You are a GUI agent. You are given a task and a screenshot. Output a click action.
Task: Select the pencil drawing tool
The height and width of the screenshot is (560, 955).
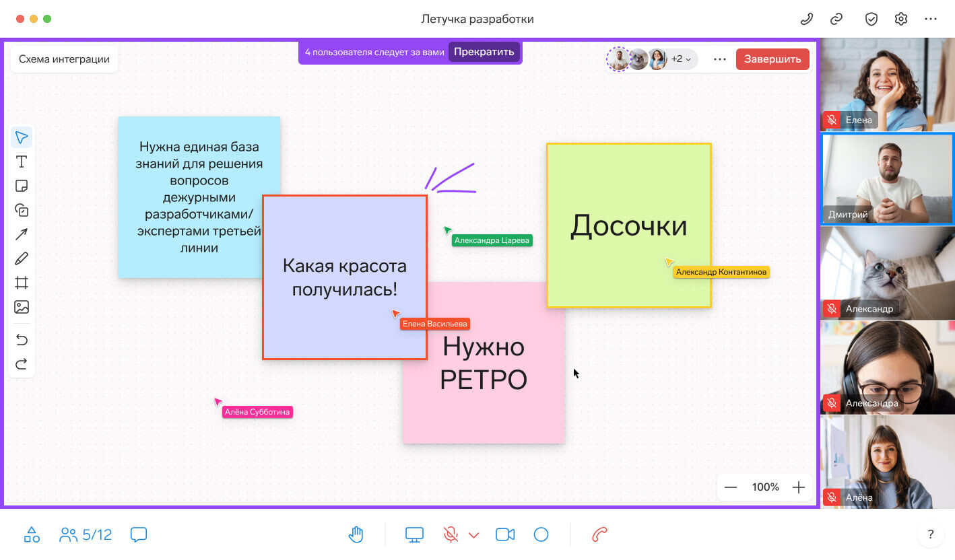coord(22,258)
